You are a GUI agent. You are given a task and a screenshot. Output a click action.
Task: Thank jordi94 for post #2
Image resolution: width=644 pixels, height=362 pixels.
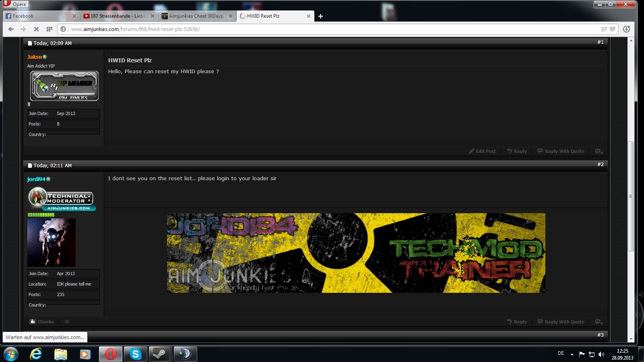pyautogui.click(x=42, y=322)
